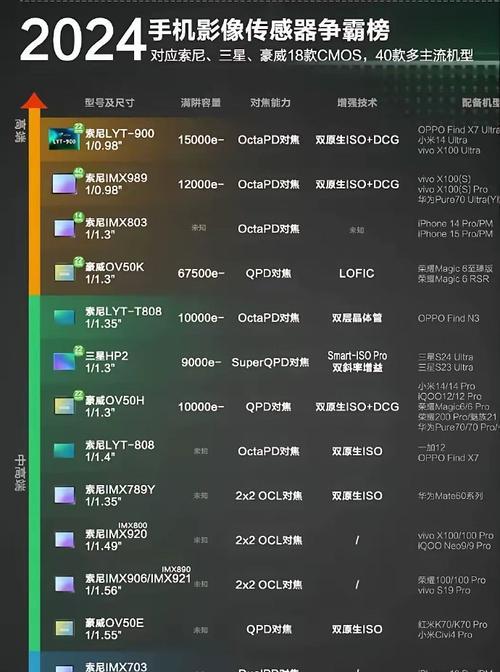Click "OctaPD对焦" in the LYT-900 row
The width and height of the screenshot is (500, 672).
(x=269, y=140)
